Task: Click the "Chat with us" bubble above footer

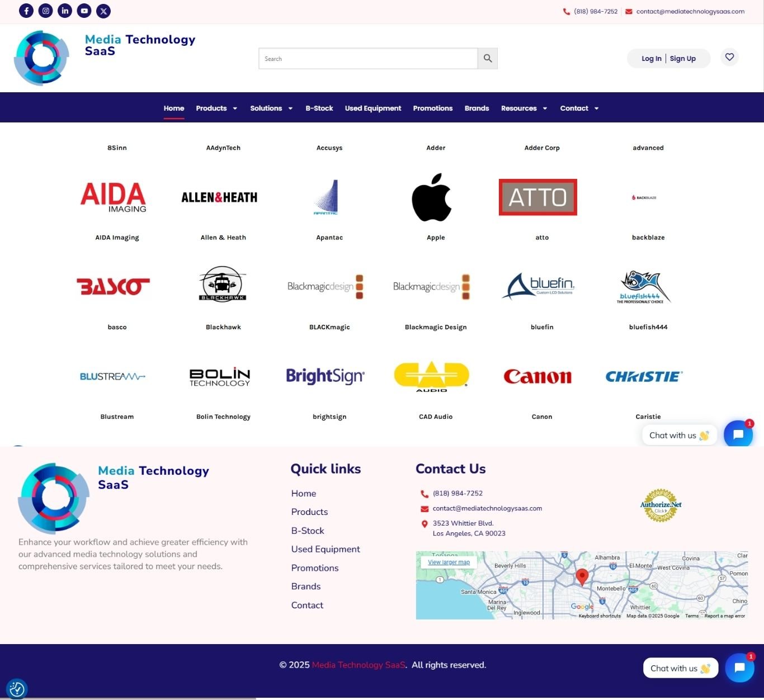Action: [x=679, y=435]
